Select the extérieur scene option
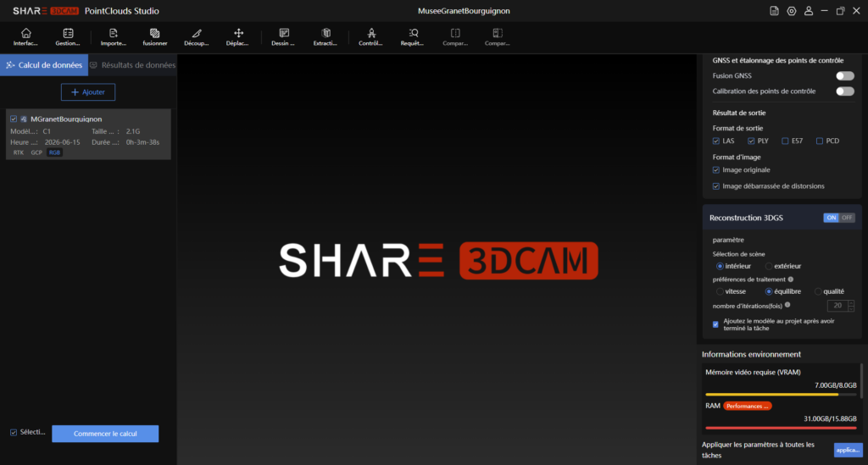868x465 pixels. pos(769,266)
